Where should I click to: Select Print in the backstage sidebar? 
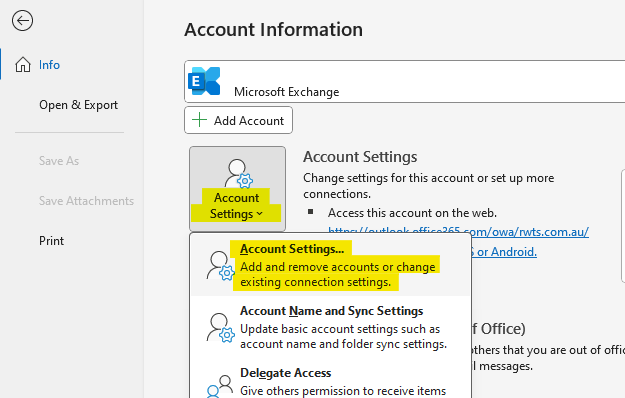coord(51,241)
